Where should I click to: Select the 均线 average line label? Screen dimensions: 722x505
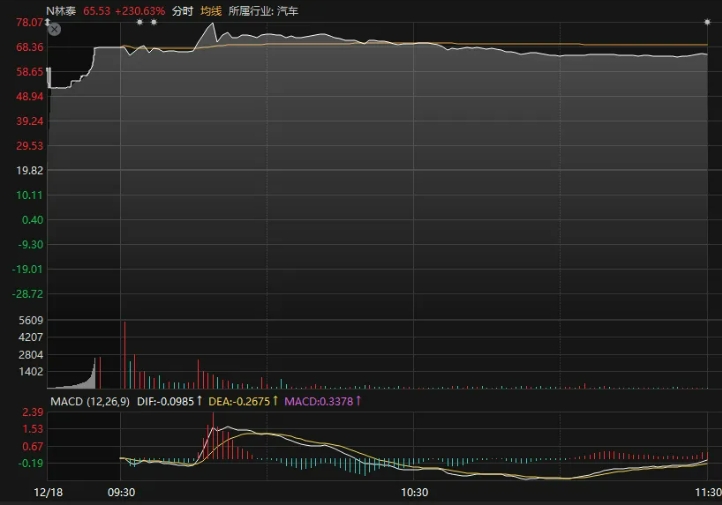click(x=211, y=11)
